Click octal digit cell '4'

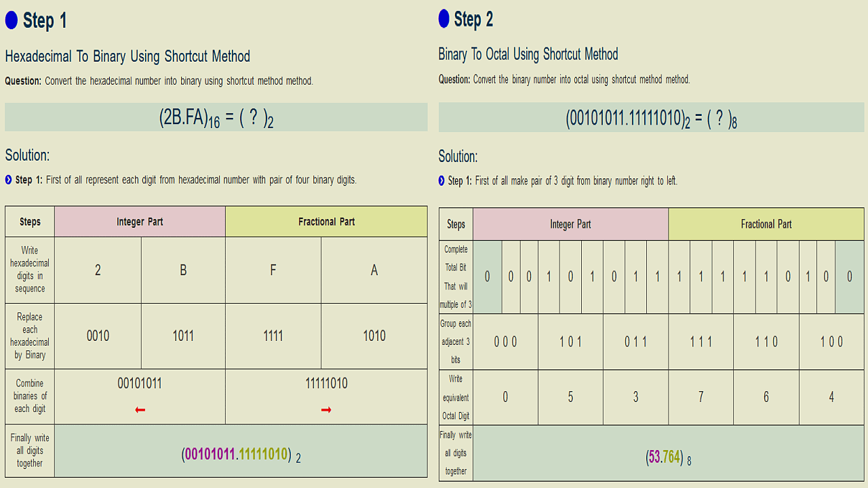(x=831, y=397)
